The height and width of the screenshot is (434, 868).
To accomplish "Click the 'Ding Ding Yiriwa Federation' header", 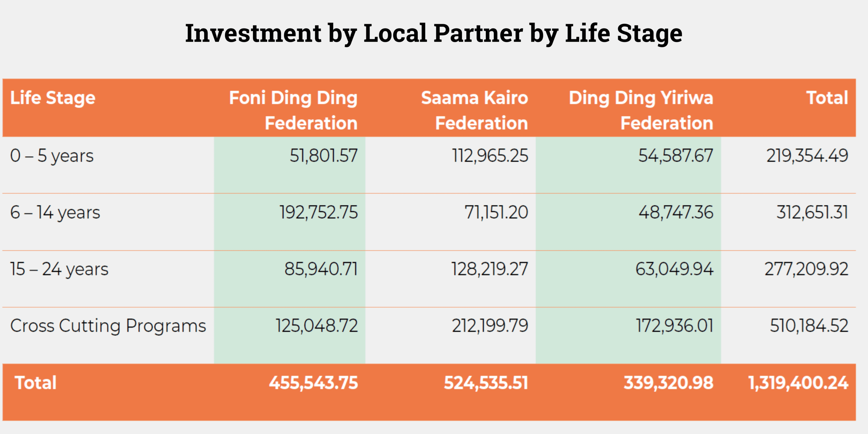I will click(x=641, y=110).
